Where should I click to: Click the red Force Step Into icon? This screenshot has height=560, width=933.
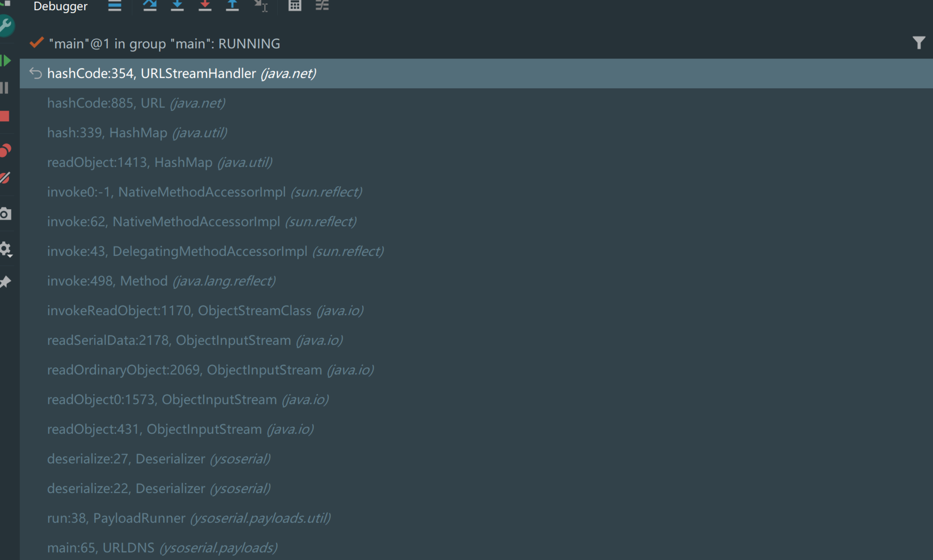point(205,5)
